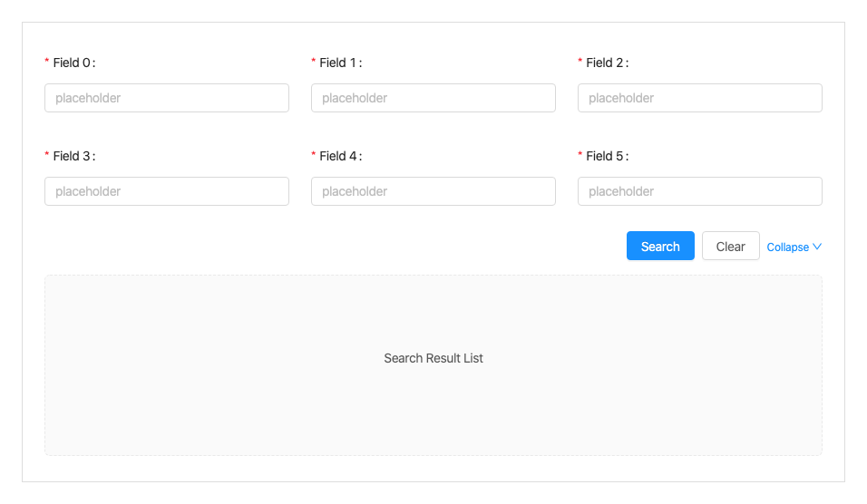Click the Field 2 label
The width and height of the screenshot is (867, 504).
point(606,63)
